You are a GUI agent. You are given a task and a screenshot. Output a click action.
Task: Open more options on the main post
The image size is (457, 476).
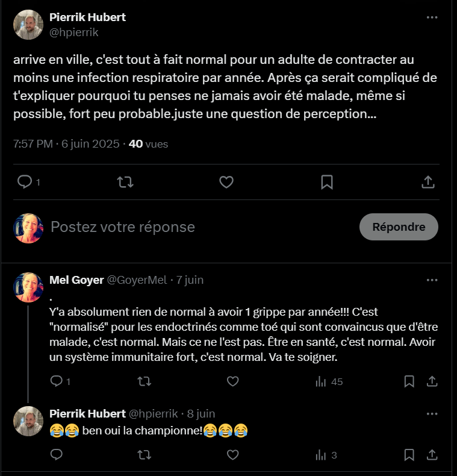pyautogui.click(x=432, y=17)
